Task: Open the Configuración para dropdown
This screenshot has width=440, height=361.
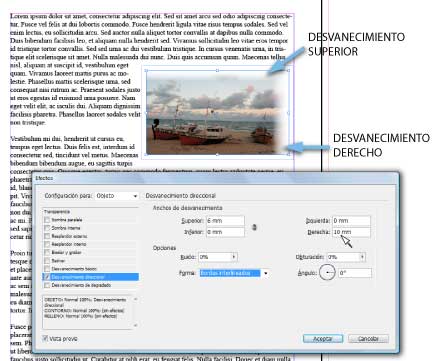Action: click(x=117, y=196)
